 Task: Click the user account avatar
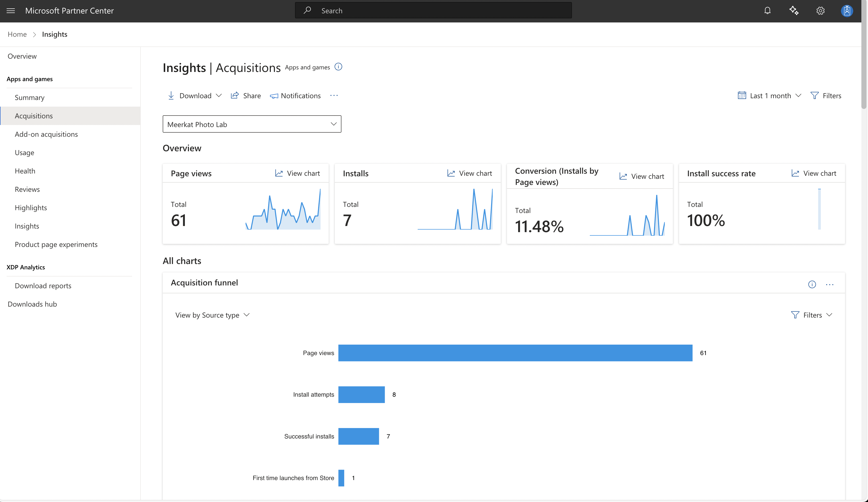click(x=846, y=11)
